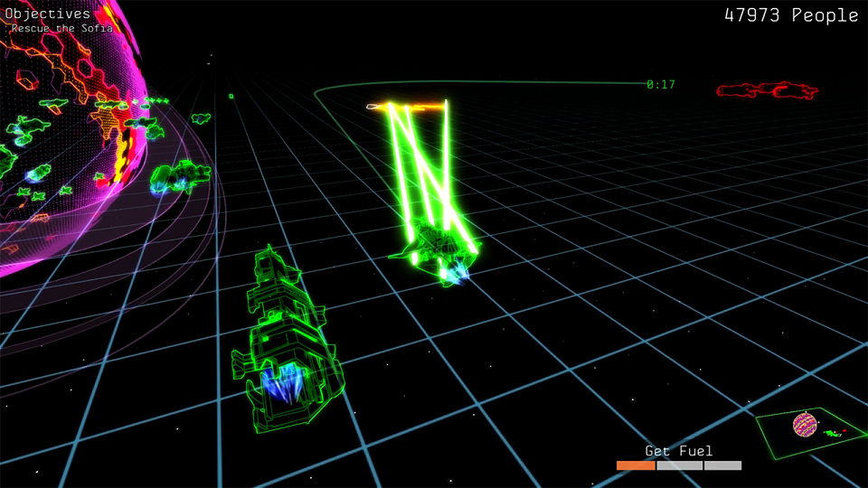This screenshot has height=488, width=868.
Task: Select the red enemy ship wireframe
Action: (768, 90)
